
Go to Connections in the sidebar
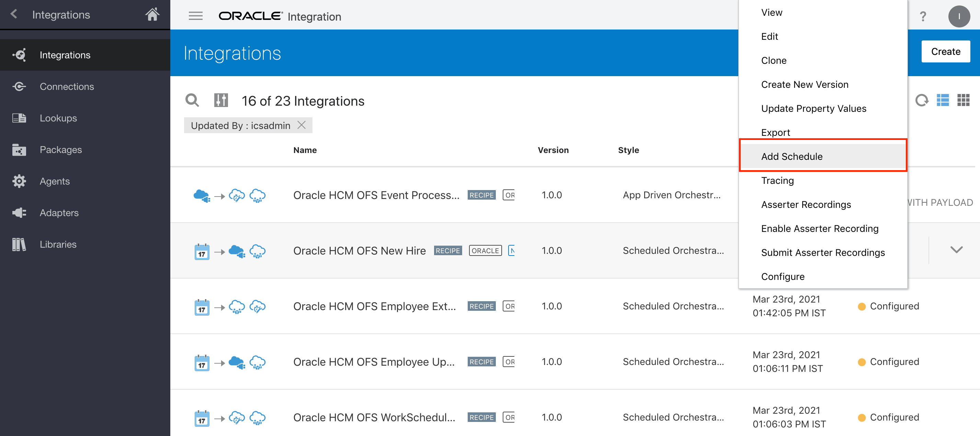[x=67, y=86]
